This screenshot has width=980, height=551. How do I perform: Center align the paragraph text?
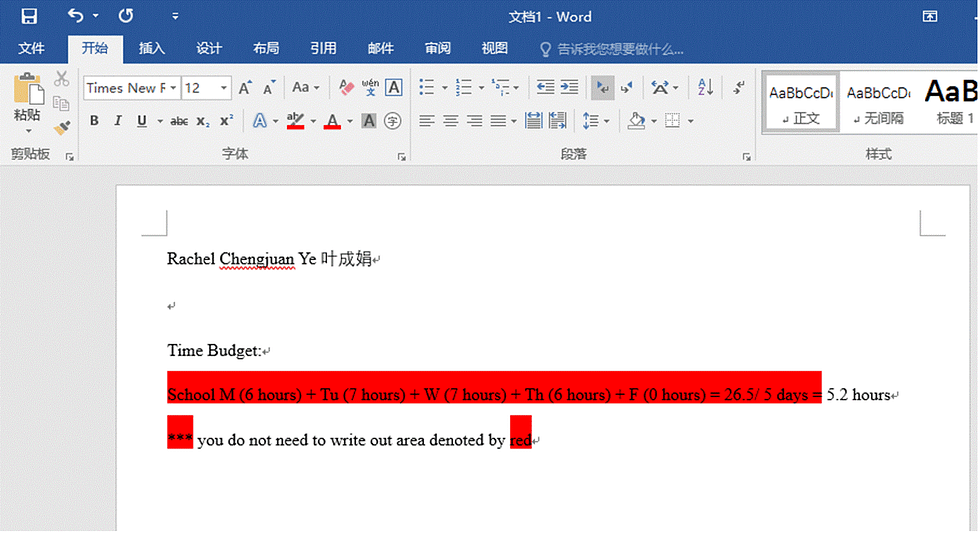[x=451, y=121]
